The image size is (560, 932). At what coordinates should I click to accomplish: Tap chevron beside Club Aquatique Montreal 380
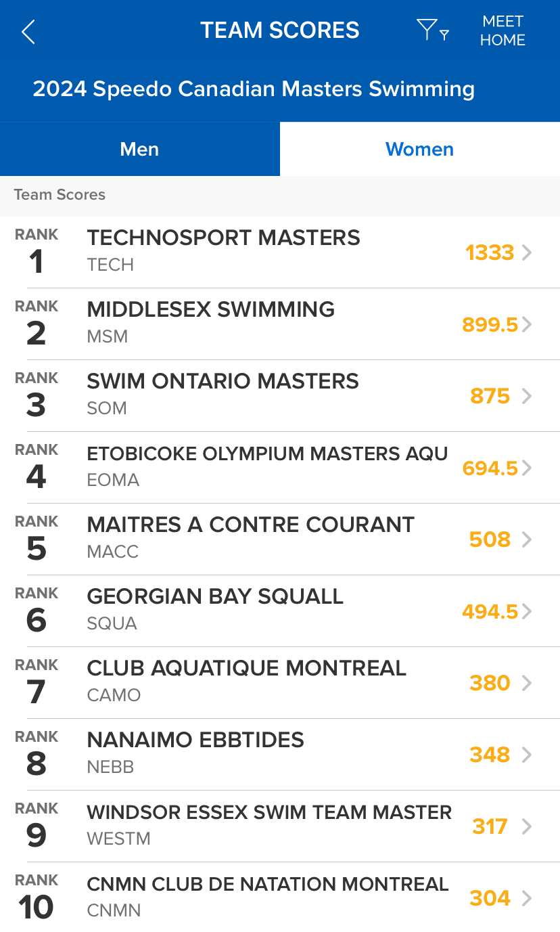coord(527,683)
